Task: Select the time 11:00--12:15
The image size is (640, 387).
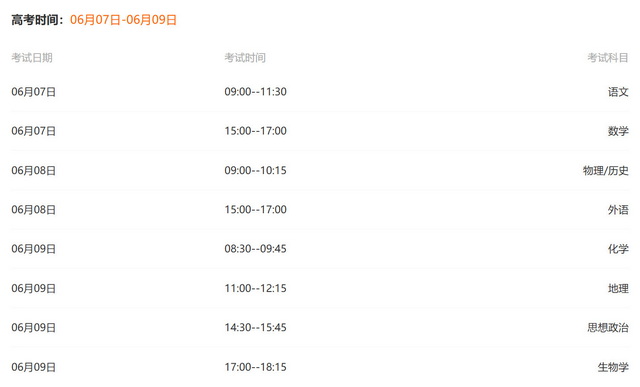Action: click(256, 288)
